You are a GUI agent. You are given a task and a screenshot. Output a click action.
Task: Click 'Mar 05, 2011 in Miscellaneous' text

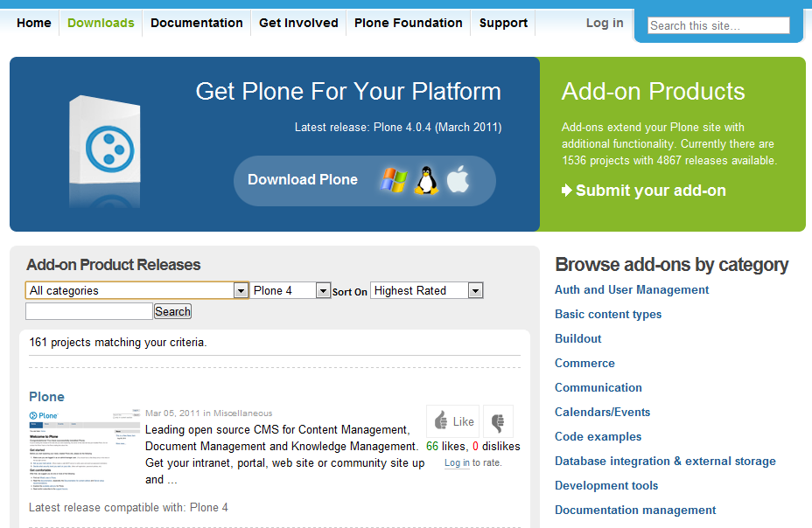tap(209, 413)
